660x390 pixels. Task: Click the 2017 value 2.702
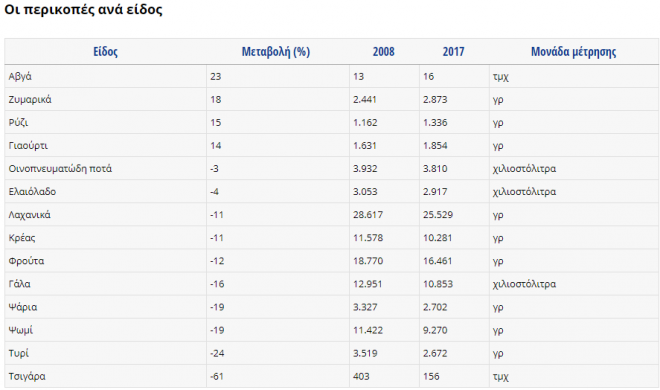pos(435,307)
